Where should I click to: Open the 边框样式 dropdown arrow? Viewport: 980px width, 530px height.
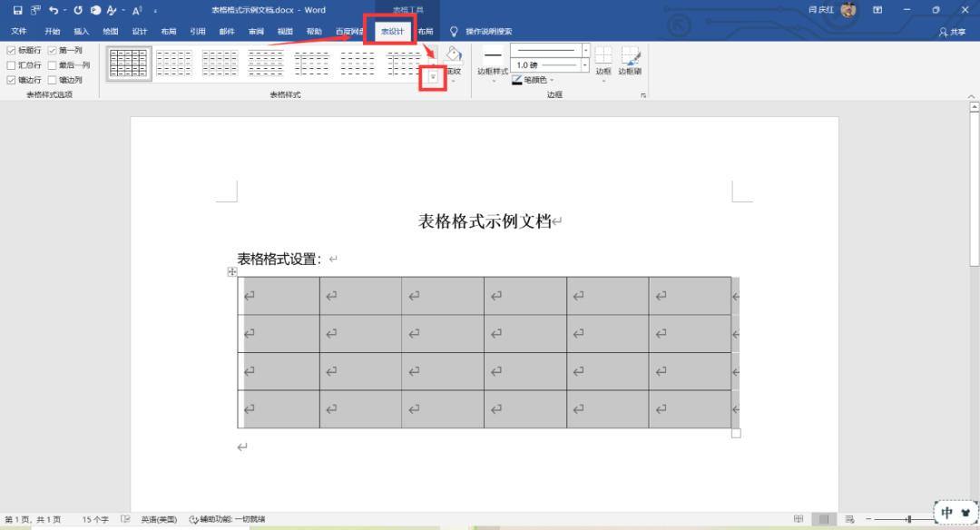coord(493,81)
